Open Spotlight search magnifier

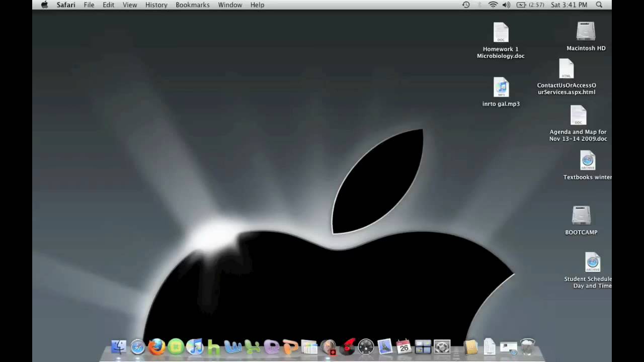pos(599,5)
